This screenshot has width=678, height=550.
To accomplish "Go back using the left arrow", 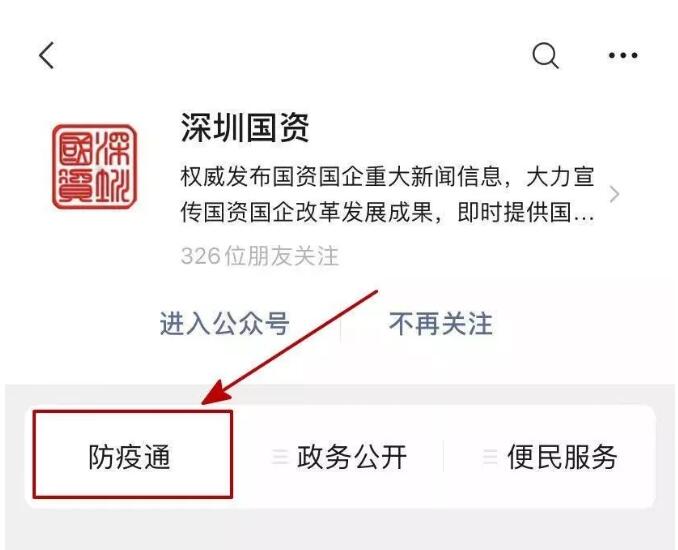I will (46, 55).
